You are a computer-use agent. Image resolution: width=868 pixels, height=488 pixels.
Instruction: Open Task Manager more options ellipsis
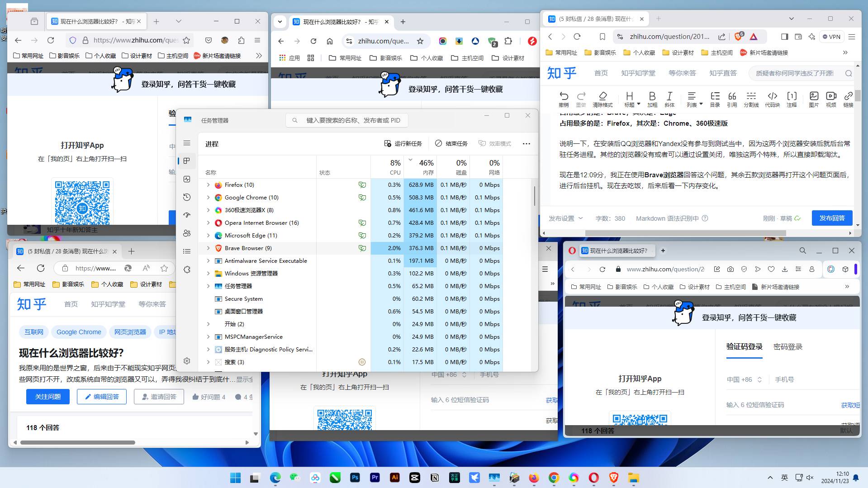coord(526,143)
